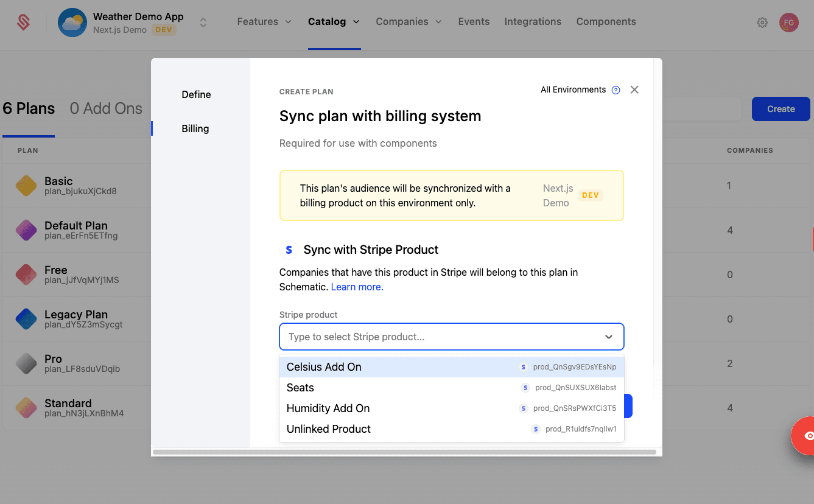Toggle the red eye visibility button
Image resolution: width=814 pixels, height=504 pixels.
tap(807, 435)
